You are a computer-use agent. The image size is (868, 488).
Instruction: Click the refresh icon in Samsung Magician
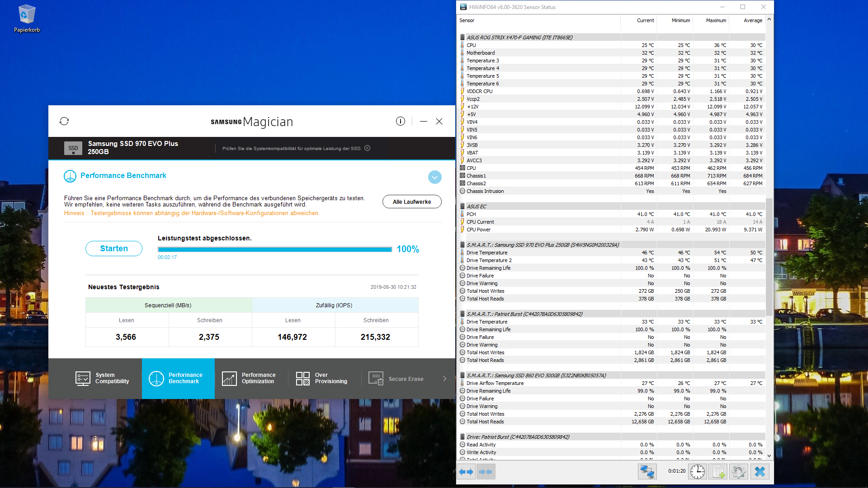[64, 121]
